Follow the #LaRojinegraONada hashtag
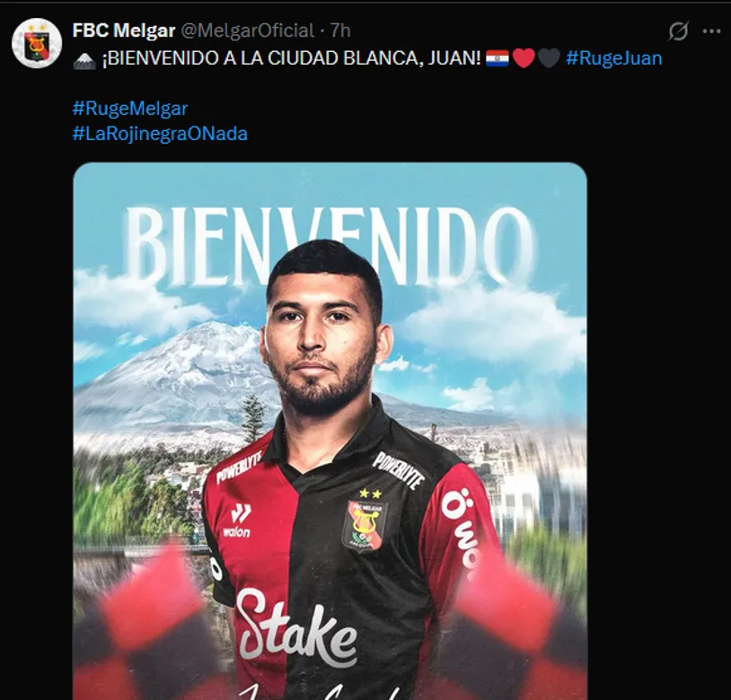The width and height of the screenshot is (731, 700). [160, 134]
